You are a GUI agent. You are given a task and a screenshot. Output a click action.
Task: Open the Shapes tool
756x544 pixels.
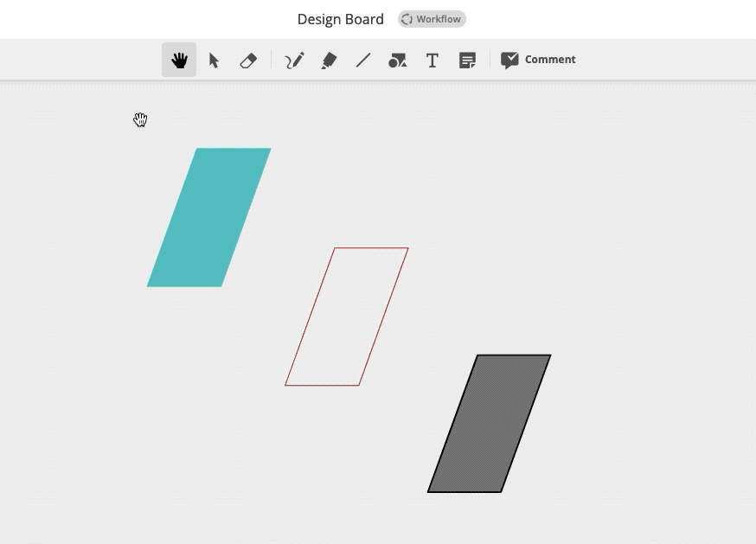click(x=397, y=59)
